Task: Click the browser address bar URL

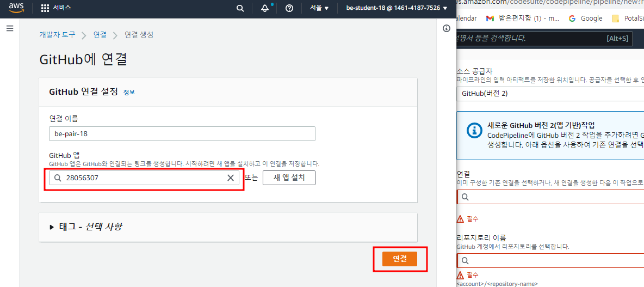Action: [550, 3]
